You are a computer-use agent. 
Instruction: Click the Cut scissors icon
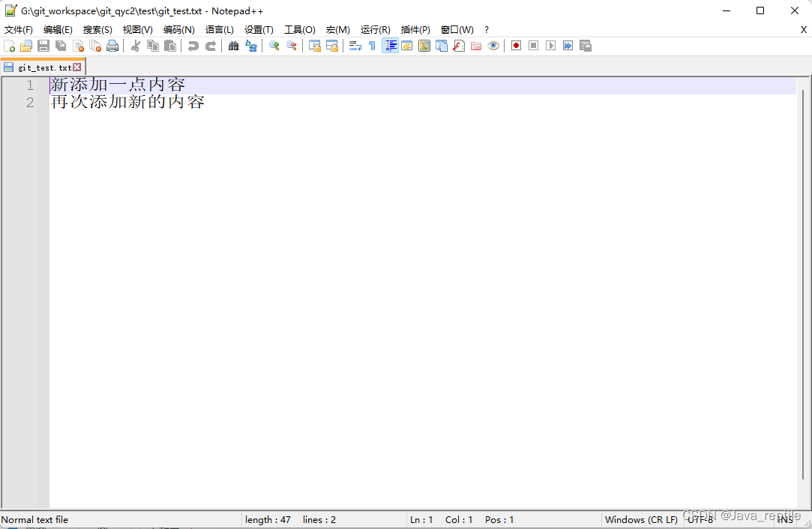[136, 46]
